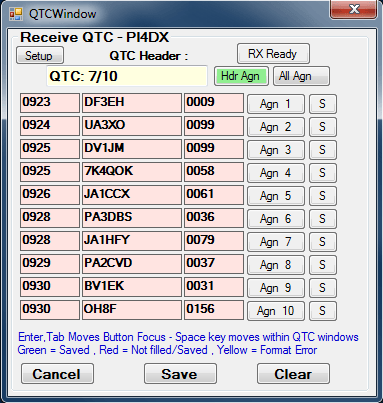Viewport: 383px width, 403px height.
Task: Click the S button for PA3DBS row
Action: [x=323, y=219]
